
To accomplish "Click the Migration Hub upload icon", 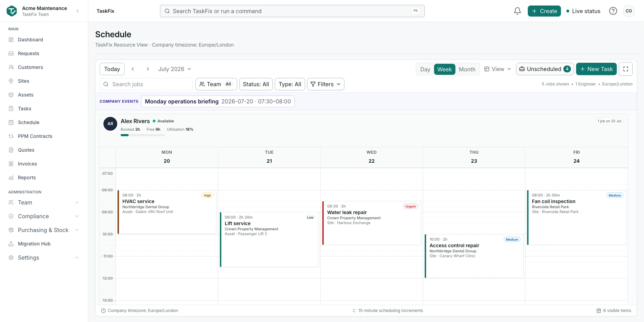I will 11,244.
